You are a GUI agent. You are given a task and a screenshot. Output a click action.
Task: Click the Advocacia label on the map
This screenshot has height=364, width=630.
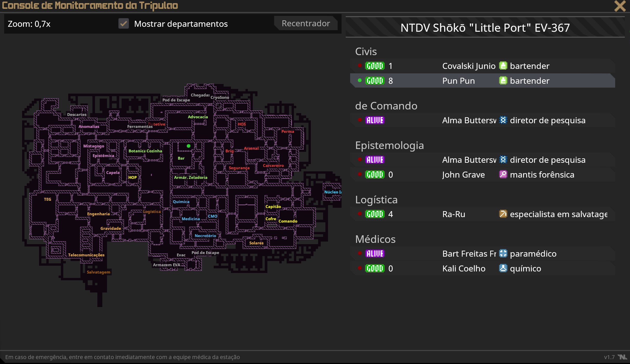[x=198, y=117]
